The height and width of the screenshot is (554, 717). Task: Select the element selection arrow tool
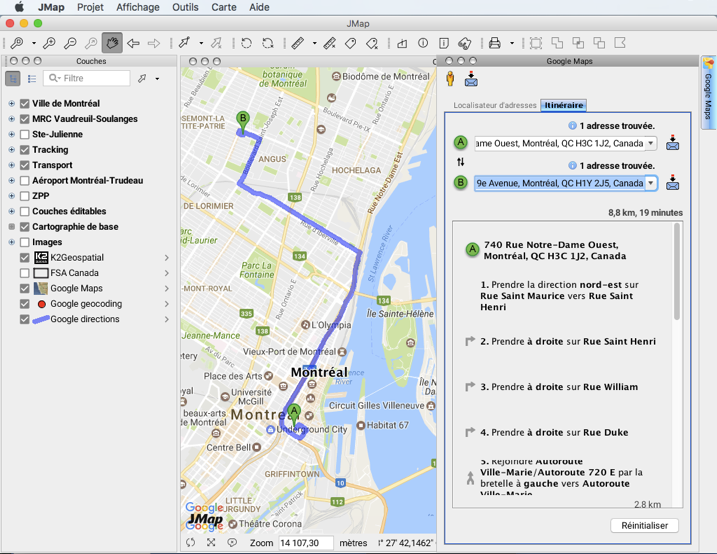(184, 43)
